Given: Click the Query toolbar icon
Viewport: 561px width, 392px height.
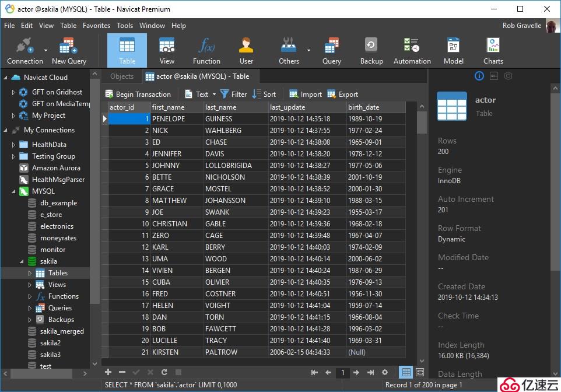Looking at the screenshot, I should pos(332,51).
